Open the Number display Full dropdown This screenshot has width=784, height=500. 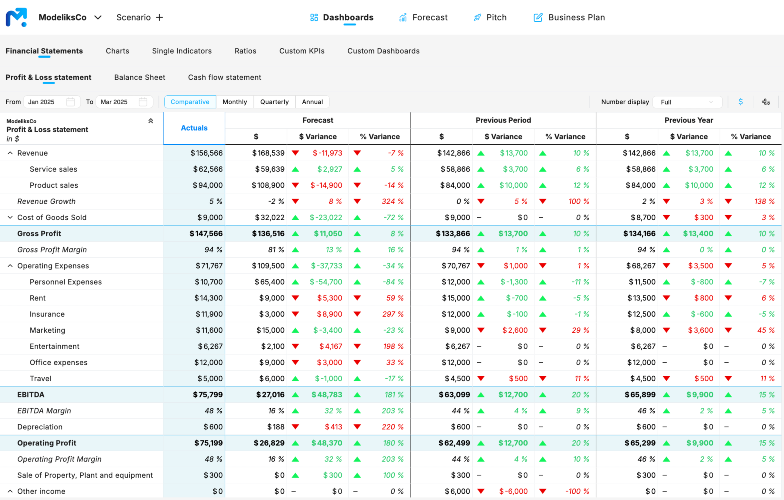click(x=688, y=102)
